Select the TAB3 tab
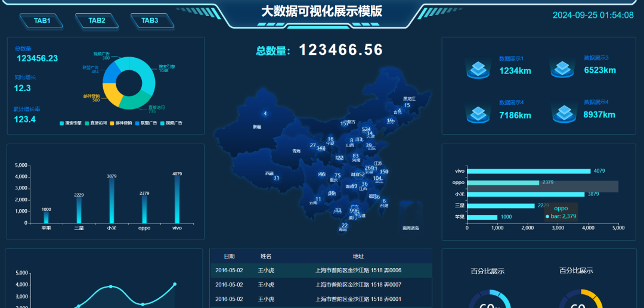 149,21
